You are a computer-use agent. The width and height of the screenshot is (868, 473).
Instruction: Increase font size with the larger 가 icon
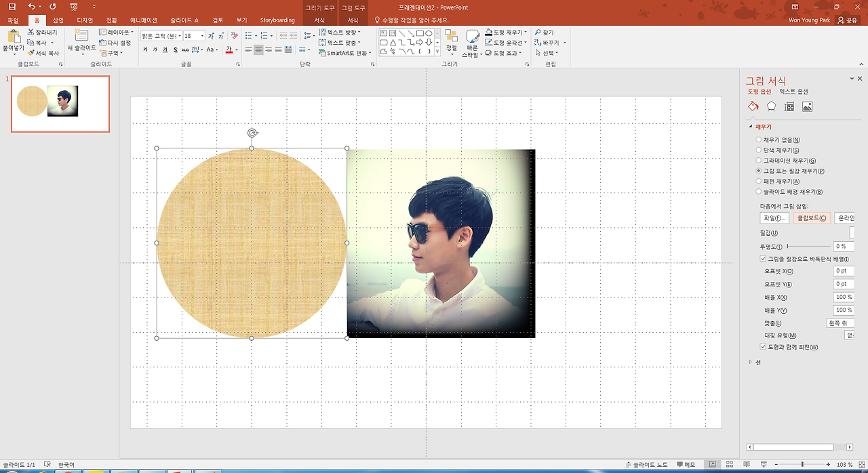coord(212,36)
